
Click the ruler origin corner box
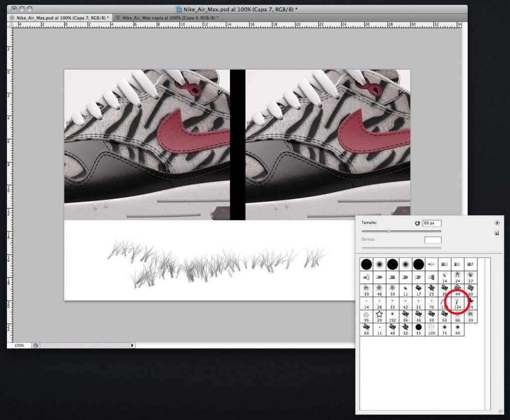[10, 25]
